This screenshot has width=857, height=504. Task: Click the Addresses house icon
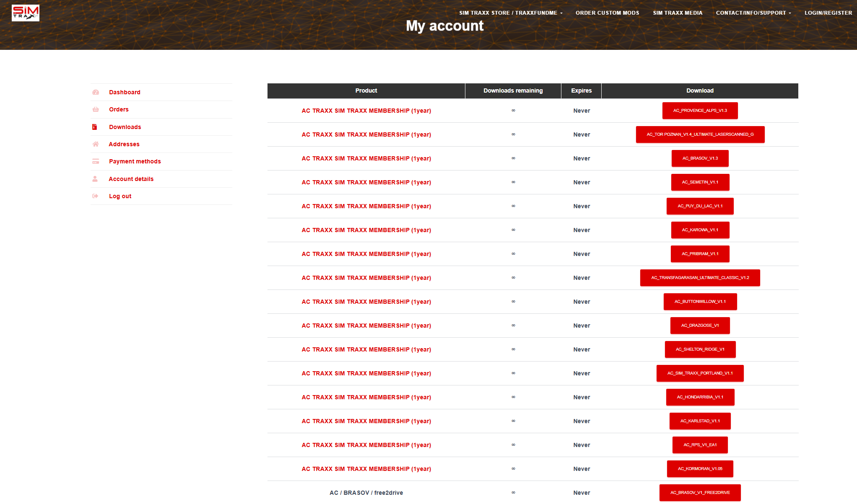(96, 144)
